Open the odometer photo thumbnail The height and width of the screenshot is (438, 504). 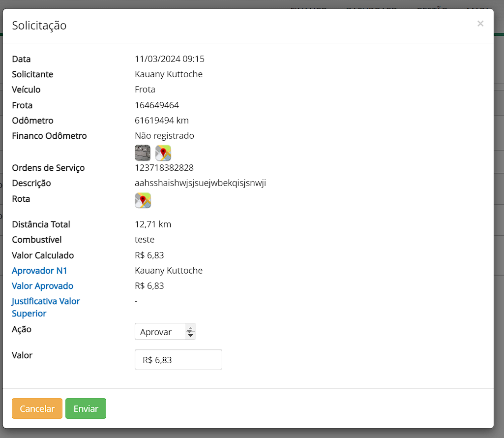point(143,153)
